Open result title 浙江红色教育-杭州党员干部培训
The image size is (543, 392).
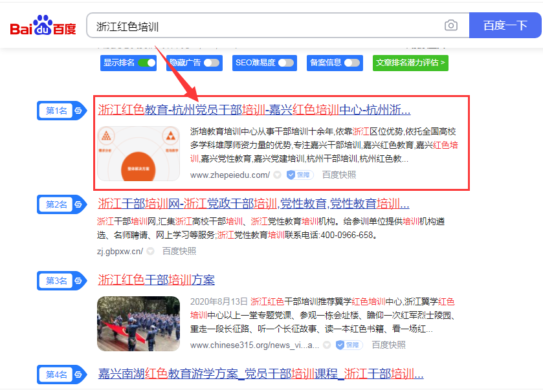point(254,110)
